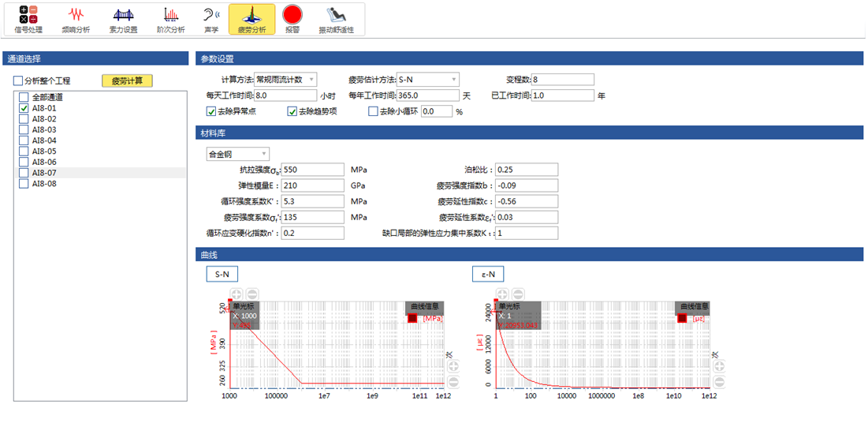Viewport: 868px width, 423px height.
Task: Check channel AI8-06
Action: coord(23,162)
